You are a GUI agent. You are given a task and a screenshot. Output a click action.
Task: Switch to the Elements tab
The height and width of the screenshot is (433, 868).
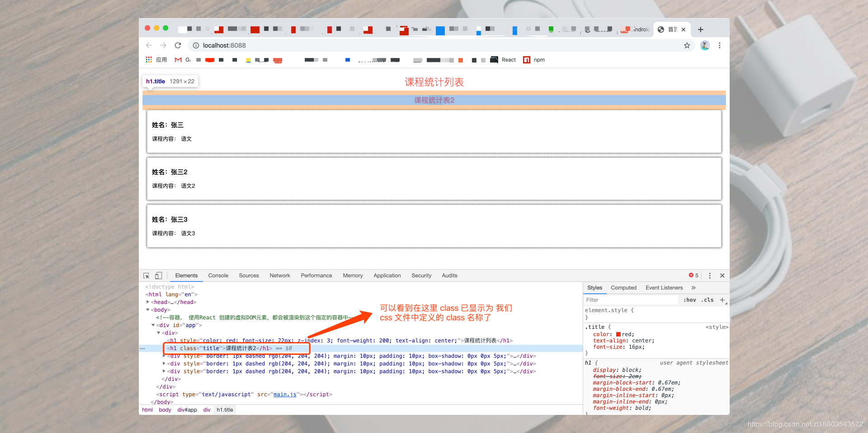186,276
